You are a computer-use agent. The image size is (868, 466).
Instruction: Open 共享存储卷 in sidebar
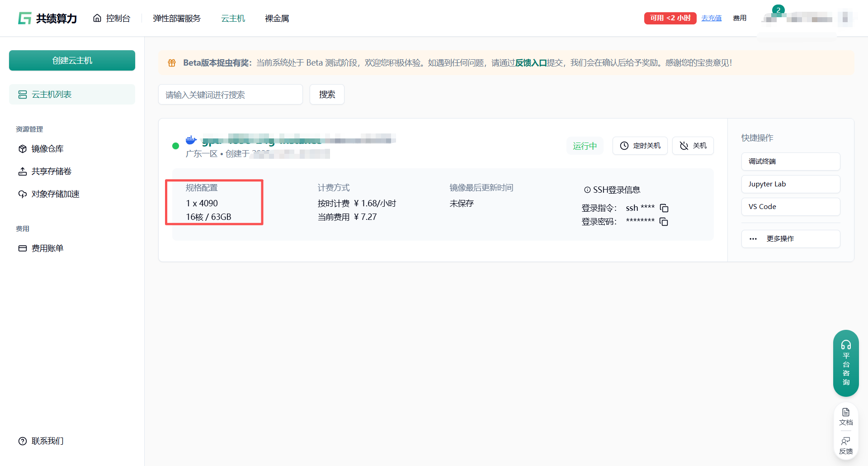point(45,171)
